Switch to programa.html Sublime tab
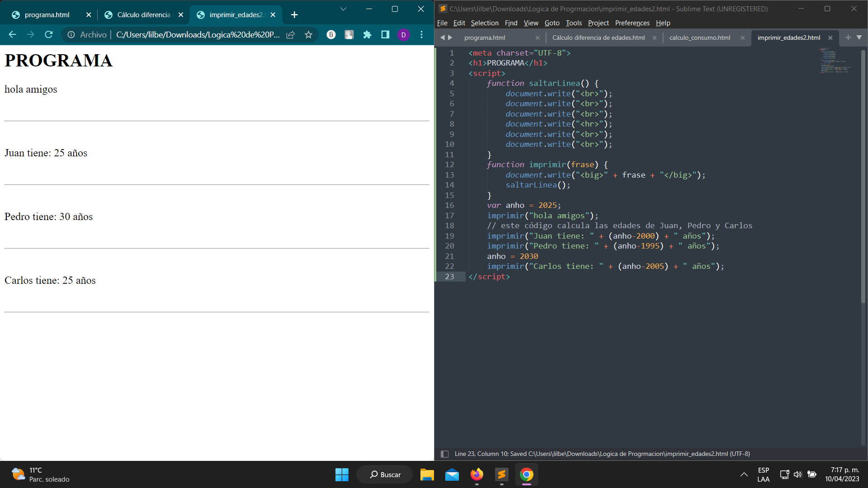 click(x=485, y=38)
